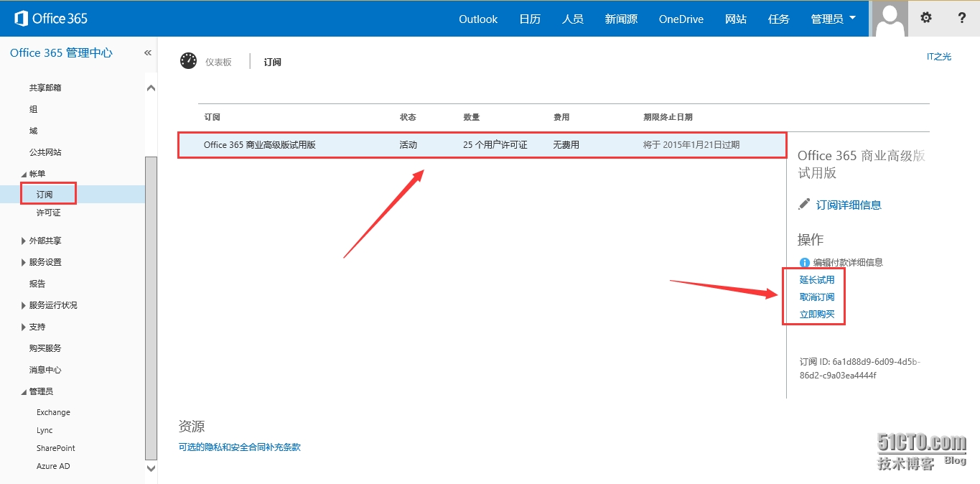The width and height of the screenshot is (980, 484).
Task: Collapse the left navigation pane chevron
Action: coord(148,52)
